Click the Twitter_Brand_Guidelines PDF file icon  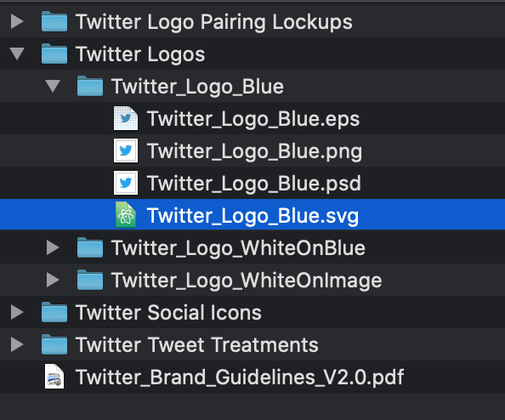(54, 376)
